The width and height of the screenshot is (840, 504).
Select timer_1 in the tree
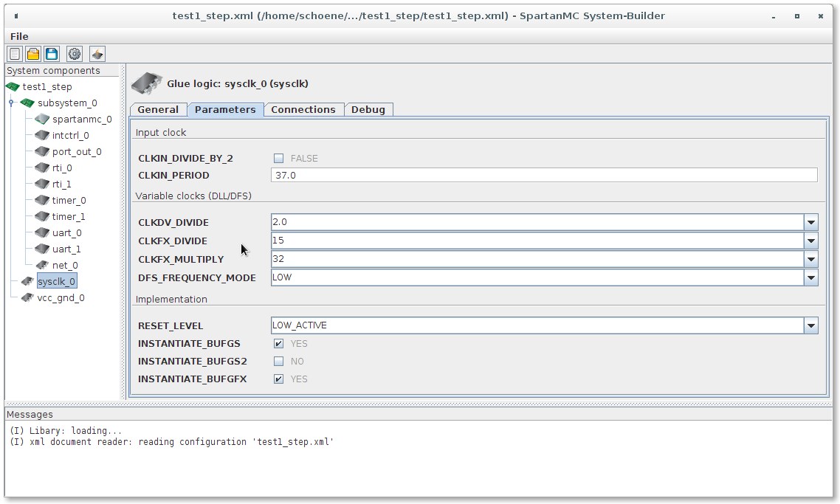pos(69,216)
